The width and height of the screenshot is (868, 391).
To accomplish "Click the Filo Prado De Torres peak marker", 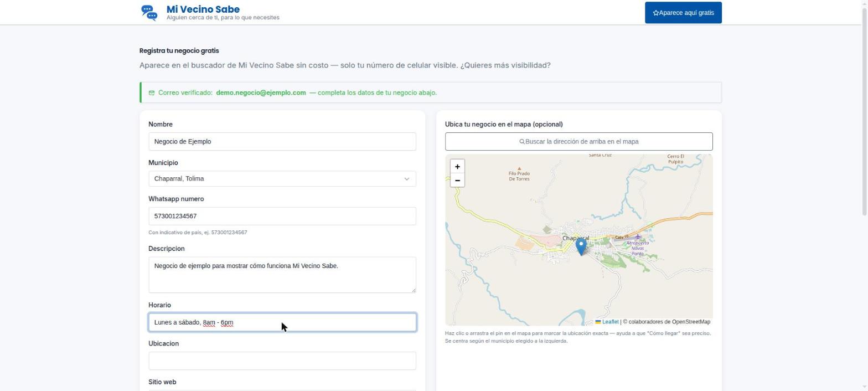I will click(519, 168).
